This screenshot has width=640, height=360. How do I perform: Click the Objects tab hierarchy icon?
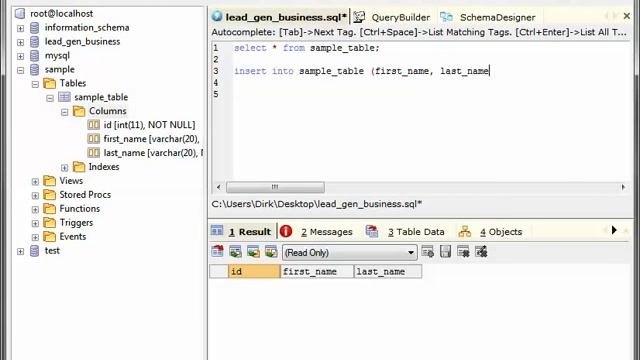click(464, 231)
